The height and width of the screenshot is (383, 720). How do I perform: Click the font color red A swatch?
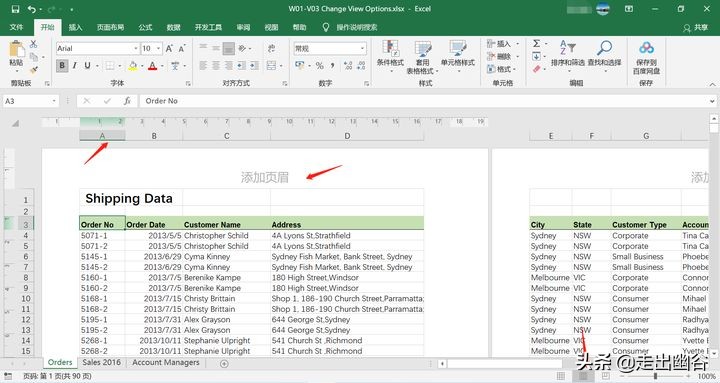coord(152,66)
